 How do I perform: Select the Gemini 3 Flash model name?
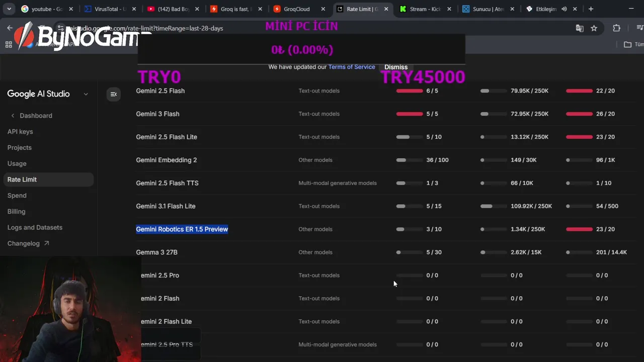click(x=157, y=114)
